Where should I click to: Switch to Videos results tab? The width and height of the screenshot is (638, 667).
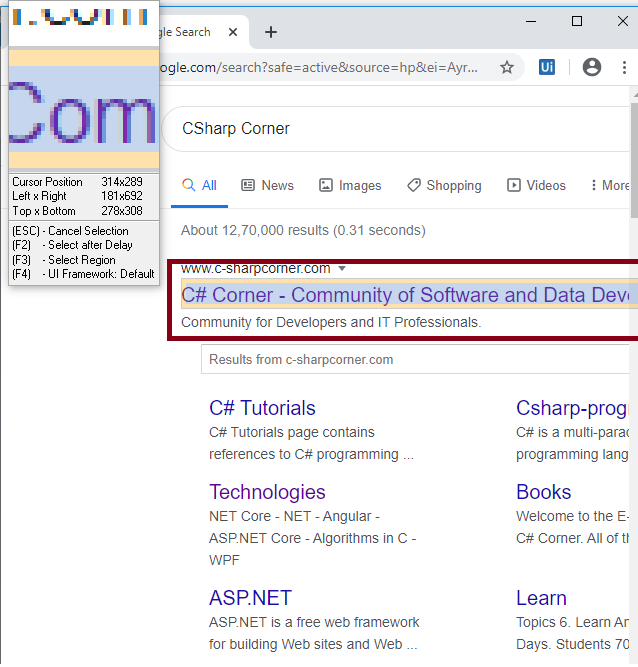click(x=536, y=185)
